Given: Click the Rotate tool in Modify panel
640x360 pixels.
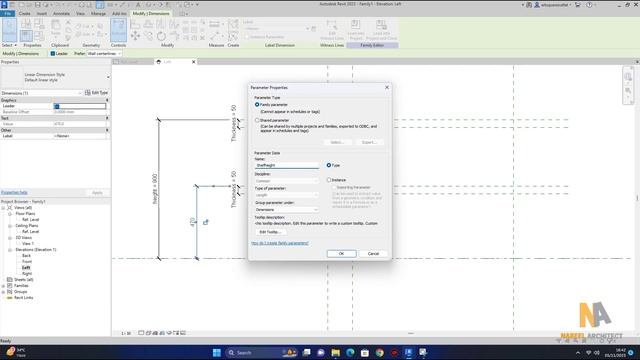Looking at the screenshot, I should [161, 36].
